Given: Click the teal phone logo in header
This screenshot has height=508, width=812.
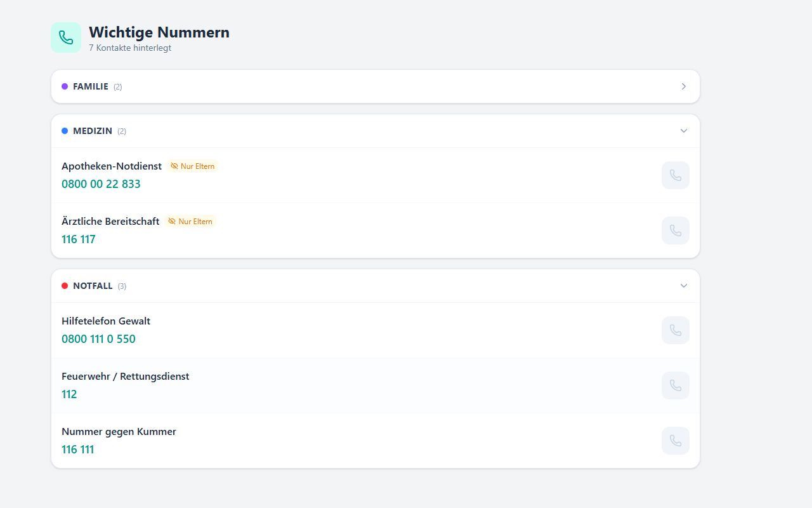Looking at the screenshot, I should [x=66, y=37].
